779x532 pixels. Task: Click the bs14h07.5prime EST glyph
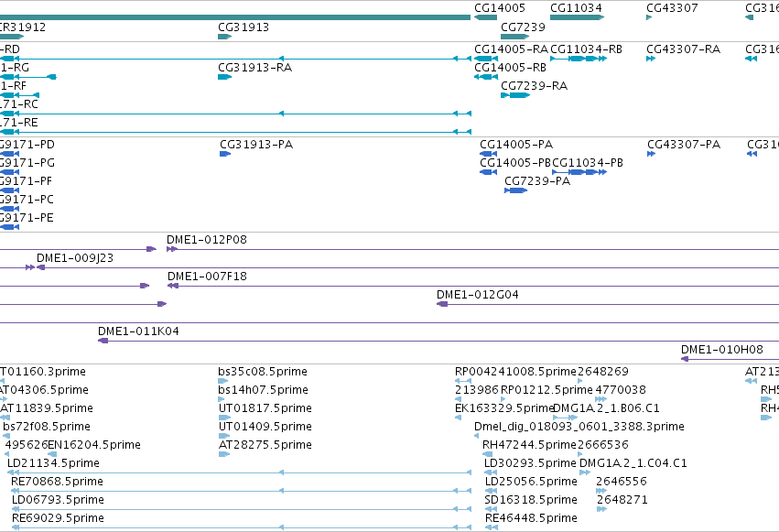point(222,399)
